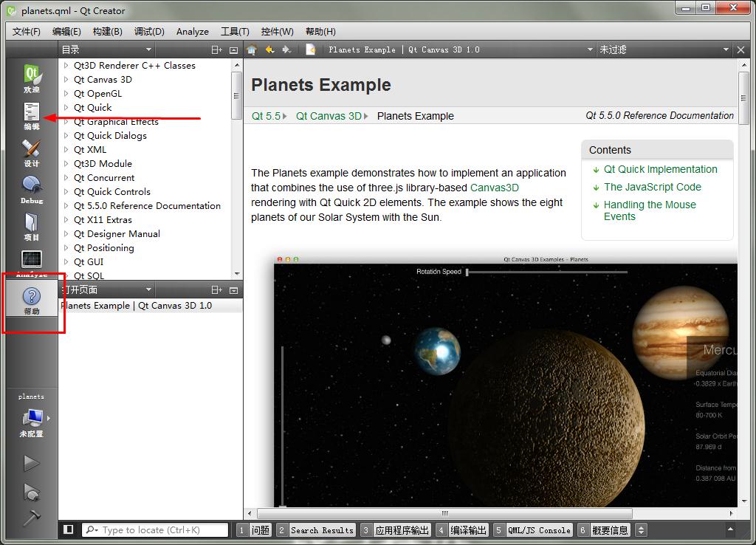Expand the Qt Quick Controls tree node
This screenshot has width=756, height=545.
click(66, 192)
